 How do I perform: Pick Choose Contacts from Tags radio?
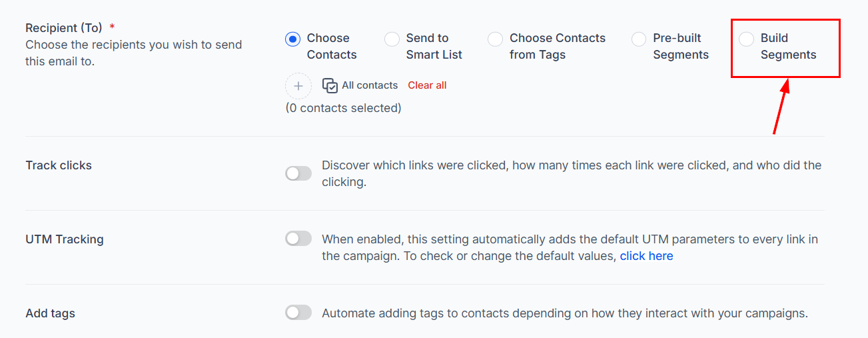click(x=495, y=39)
